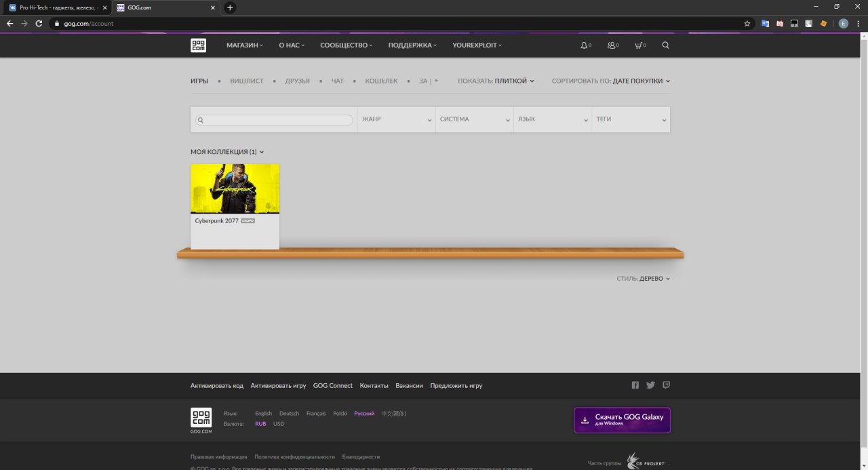Expand the О НАС menu
Screen dimensions: 868x470
click(292, 45)
